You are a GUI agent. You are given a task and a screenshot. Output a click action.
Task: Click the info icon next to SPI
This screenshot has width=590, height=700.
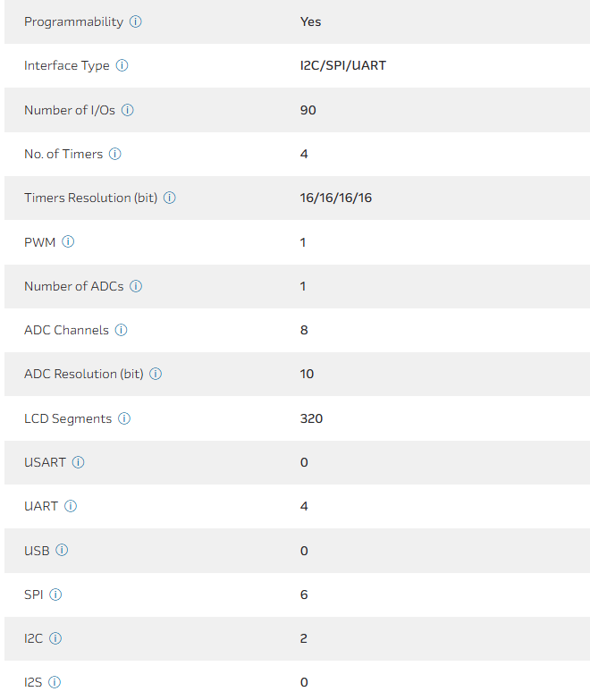56,595
